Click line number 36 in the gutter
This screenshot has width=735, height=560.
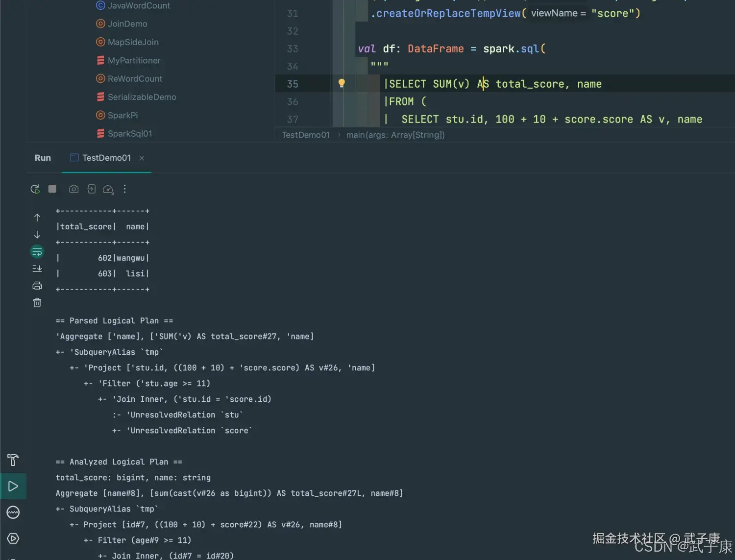293,101
